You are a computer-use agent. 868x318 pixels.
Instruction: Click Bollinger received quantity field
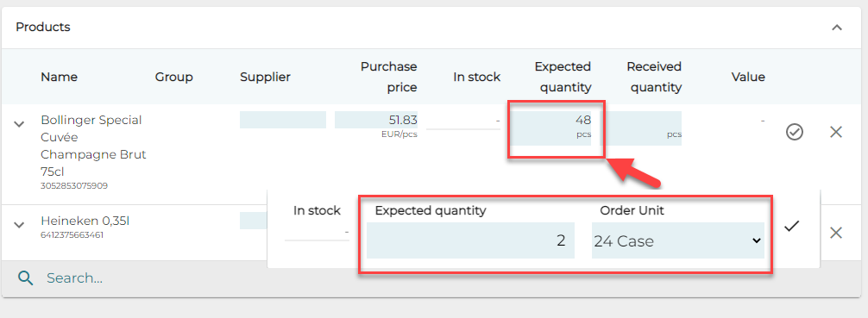(640, 128)
